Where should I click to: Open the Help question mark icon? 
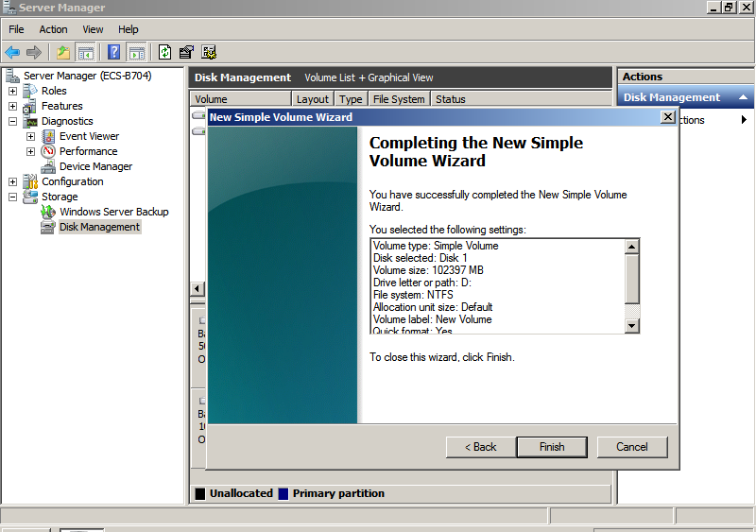113,52
